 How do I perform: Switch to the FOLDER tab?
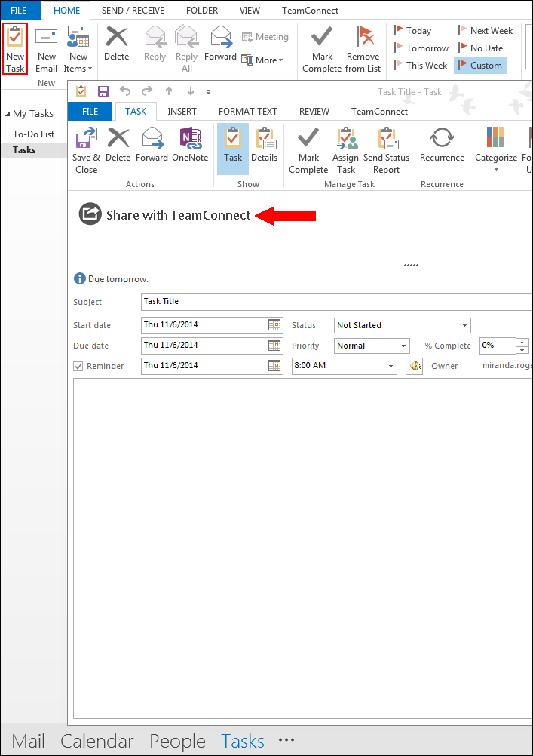[x=202, y=10]
